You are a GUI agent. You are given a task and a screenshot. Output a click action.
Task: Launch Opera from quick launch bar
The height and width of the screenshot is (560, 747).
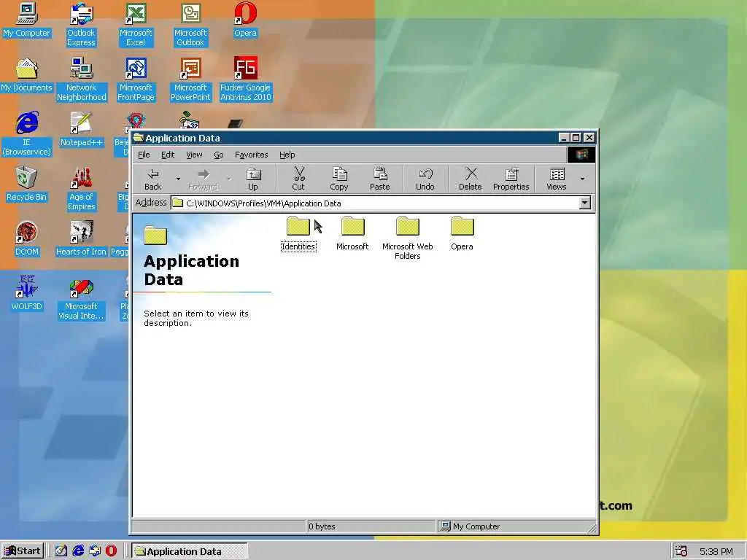111,551
